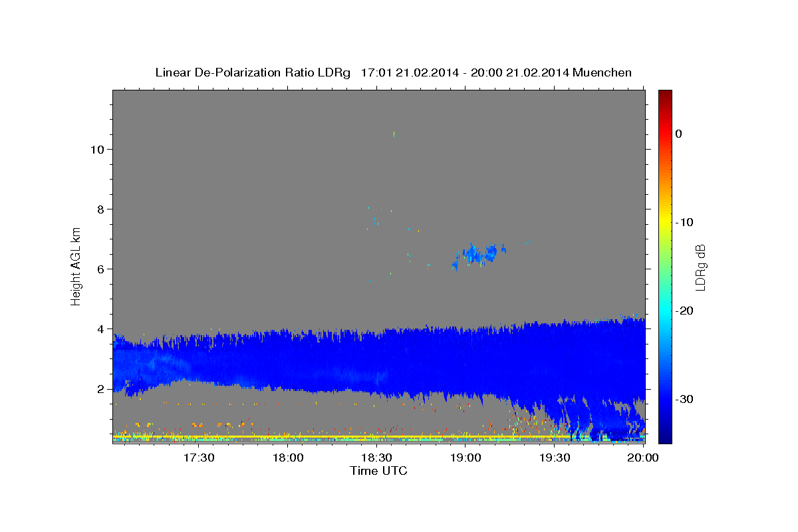
Task: Click the location label 'Muenchen' in the title
Action: tap(602, 72)
